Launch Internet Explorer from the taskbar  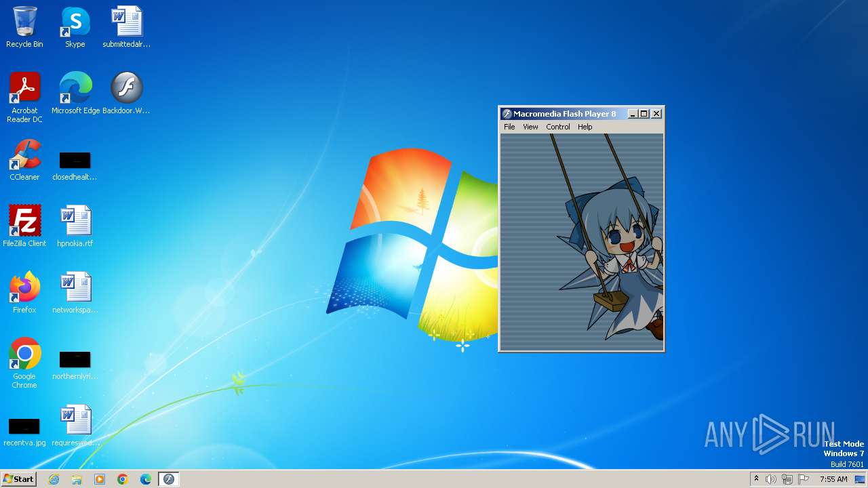pyautogui.click(x=54, y=479)
